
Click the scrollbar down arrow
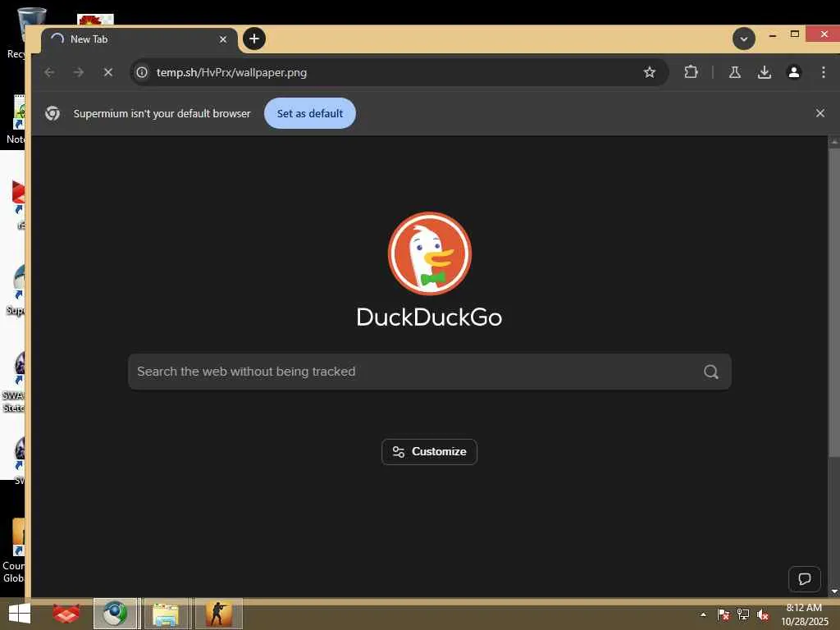833,591
